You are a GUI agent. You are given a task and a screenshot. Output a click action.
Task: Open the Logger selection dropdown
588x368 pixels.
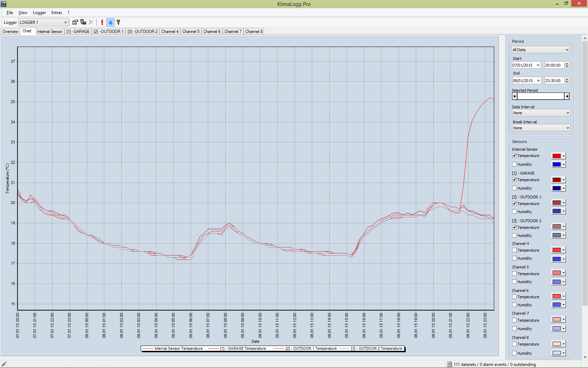coord(43,22)
